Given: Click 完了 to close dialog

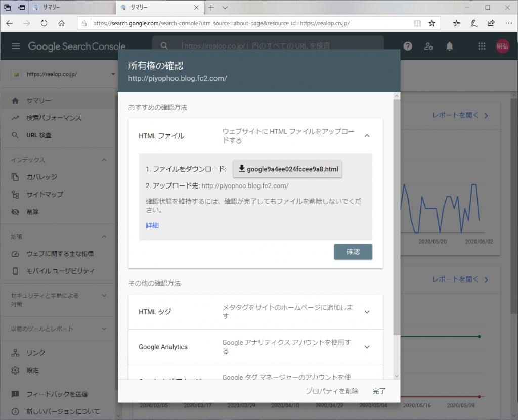Looking at the screenshot, I should click(x=379, y=391).
